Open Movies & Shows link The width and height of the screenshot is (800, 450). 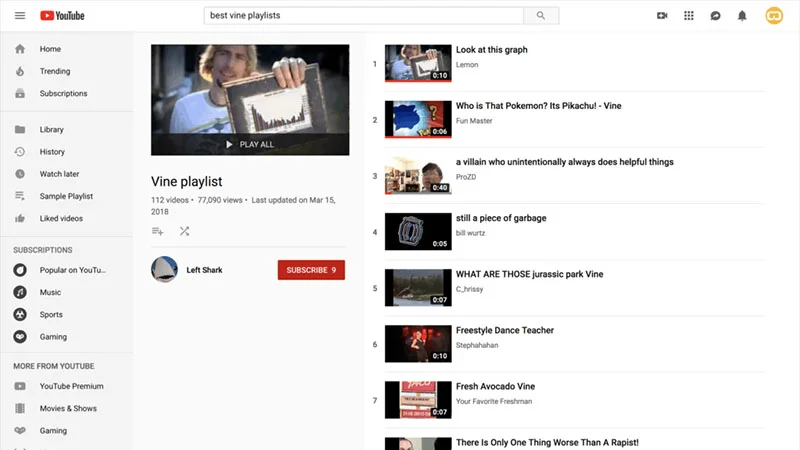tap(68, 408)
